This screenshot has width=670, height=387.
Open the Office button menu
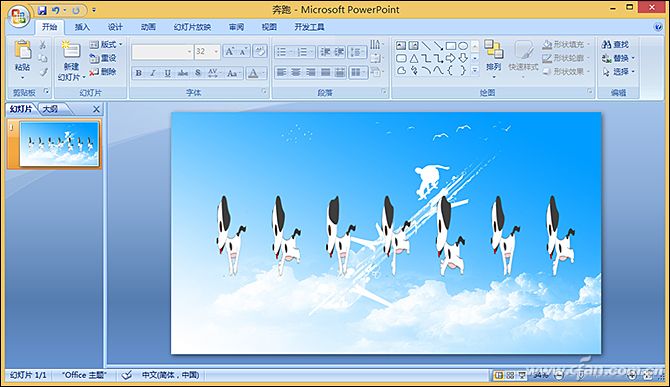(x=19, y=16)
